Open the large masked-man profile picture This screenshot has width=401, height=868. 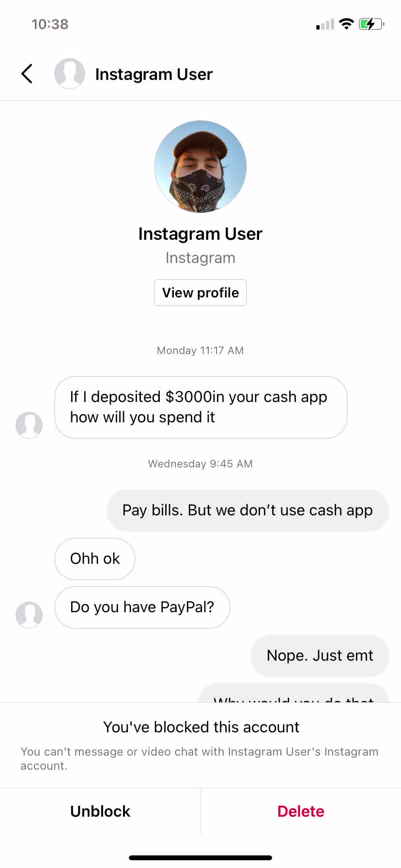(x=200, y=167)
